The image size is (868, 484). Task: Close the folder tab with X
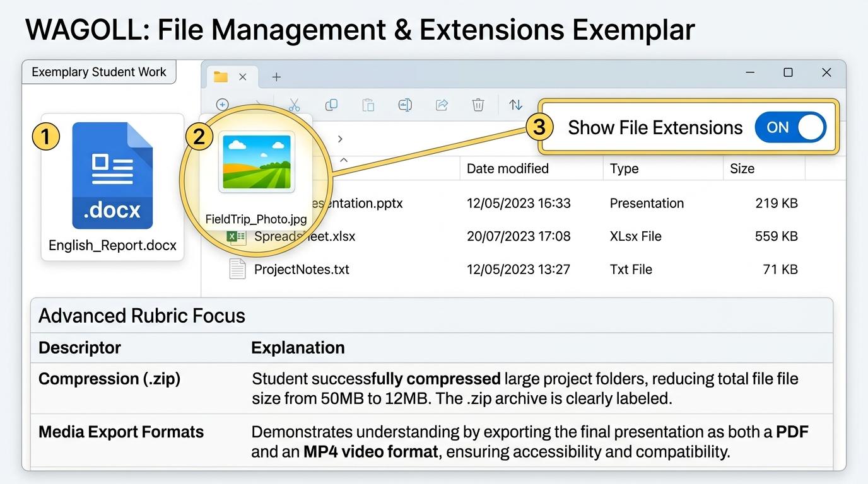(243, 77)
